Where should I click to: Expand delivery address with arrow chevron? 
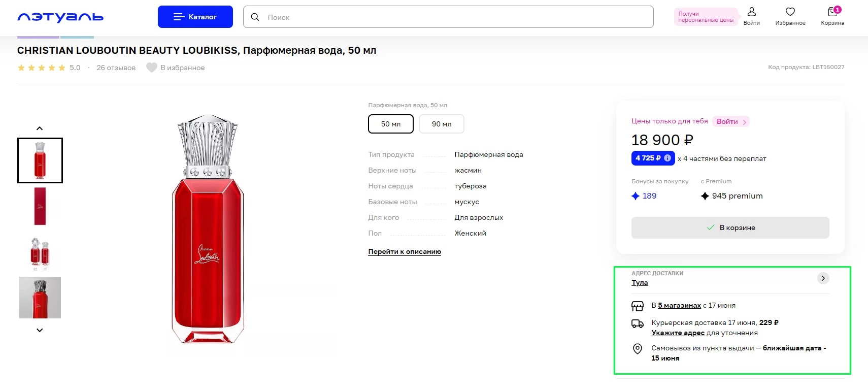click(823, 278)
